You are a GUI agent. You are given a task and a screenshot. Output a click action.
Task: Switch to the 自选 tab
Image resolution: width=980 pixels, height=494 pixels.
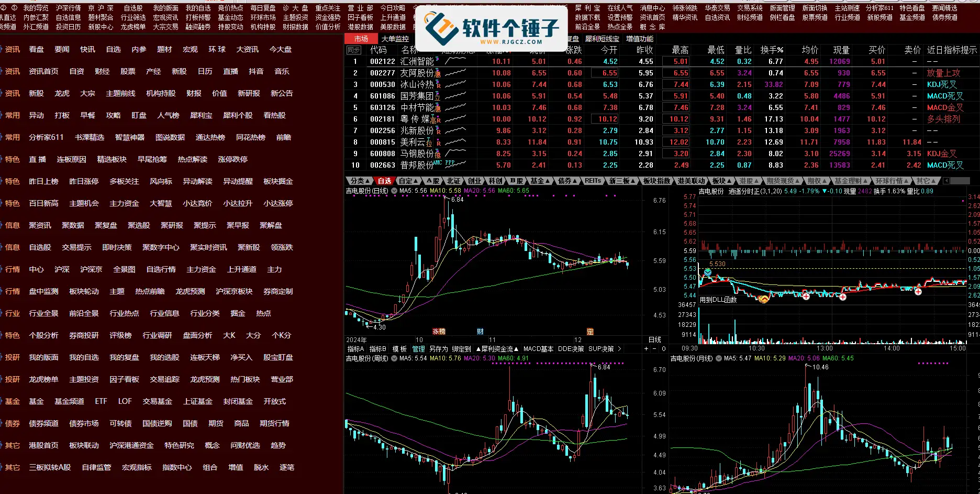[x=384, y=181]
